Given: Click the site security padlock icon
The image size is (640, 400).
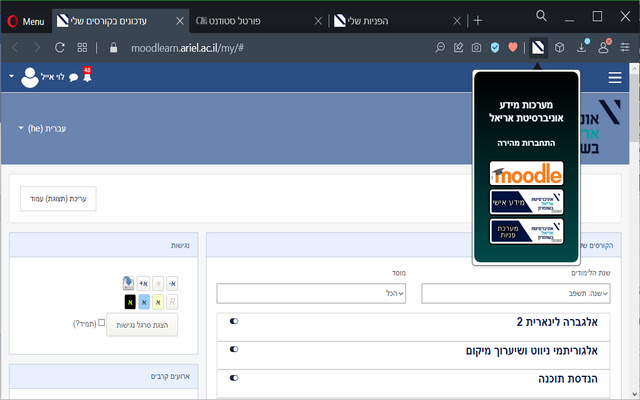Looking at the screenshot, I should pyautogui.click(x=113, y=48).
